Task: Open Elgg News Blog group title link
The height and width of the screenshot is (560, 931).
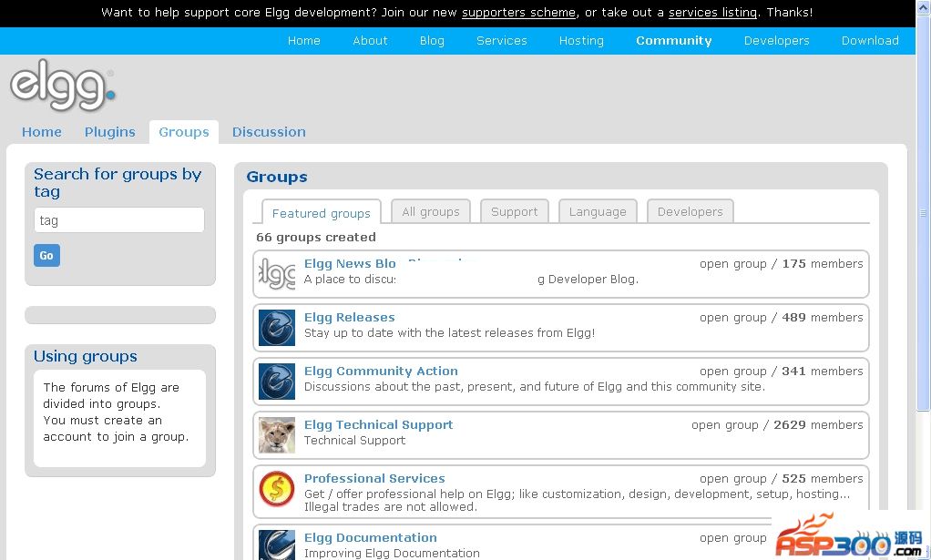Action: [350, 263]
